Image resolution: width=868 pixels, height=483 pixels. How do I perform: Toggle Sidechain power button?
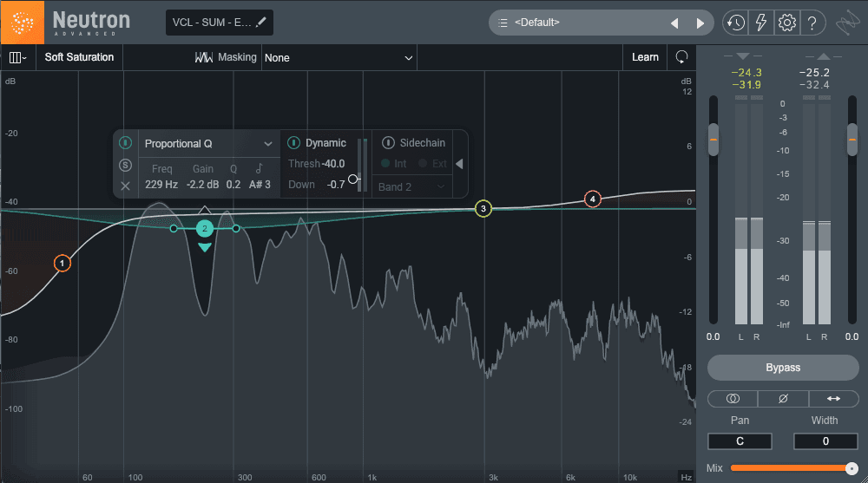(388, 143)
